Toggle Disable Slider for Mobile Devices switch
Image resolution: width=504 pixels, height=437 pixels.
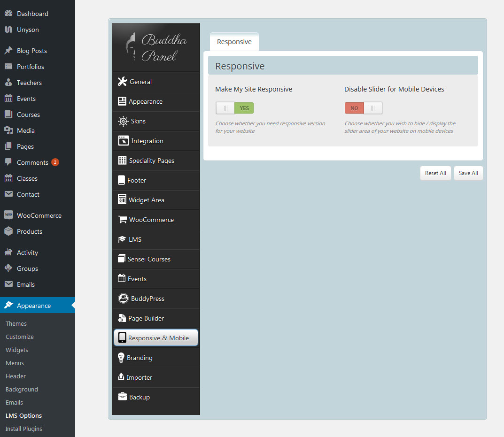[363, 108]
